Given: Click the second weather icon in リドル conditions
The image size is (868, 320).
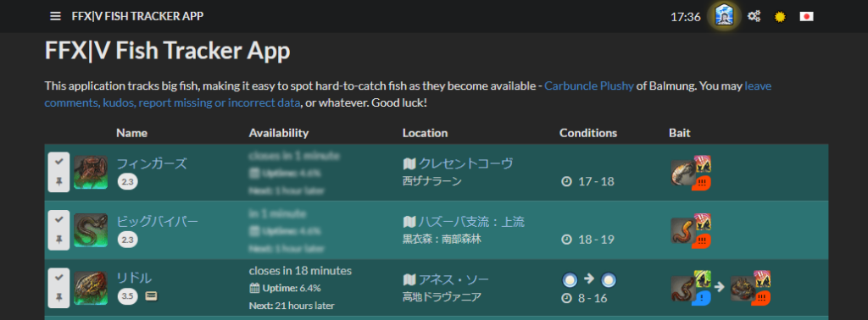Looking at the screenshot, I should (x=609, y=280).
